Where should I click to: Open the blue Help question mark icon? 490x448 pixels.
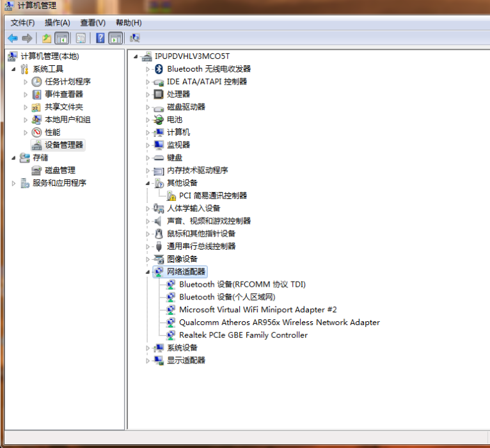[100, 38]
